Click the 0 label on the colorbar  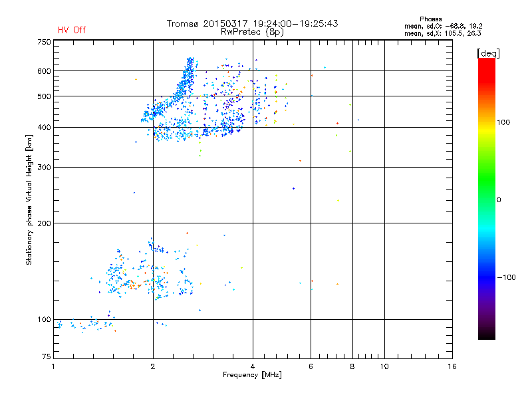[499, 200]
